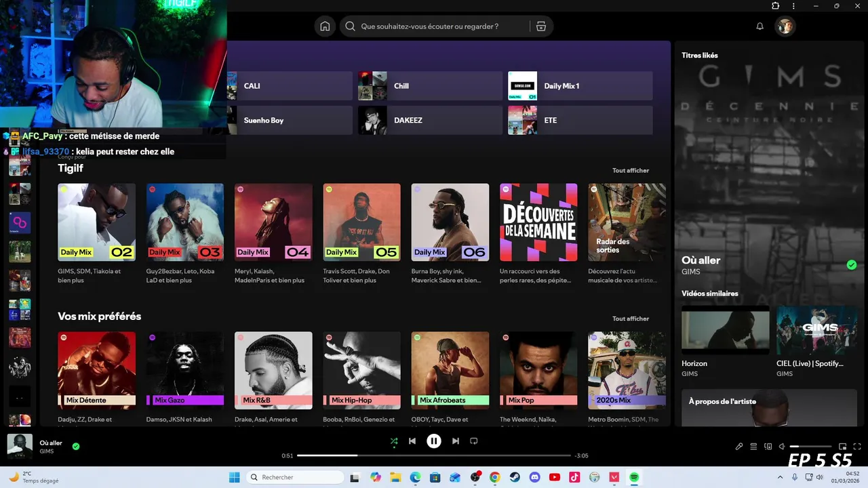Adjust the volume slider
The height and width of the screenshot is (488, 868).
coord(810,447)
